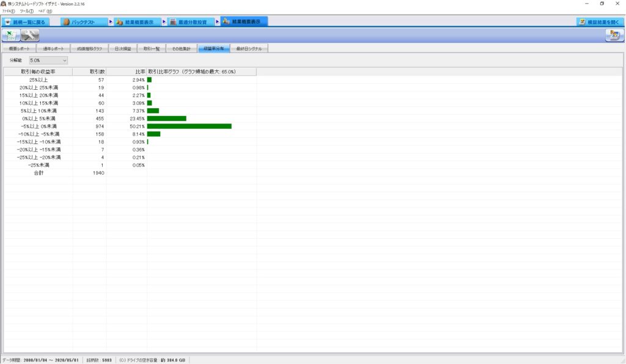Open 検証結果を開く at top right

(x=599, y=22)
